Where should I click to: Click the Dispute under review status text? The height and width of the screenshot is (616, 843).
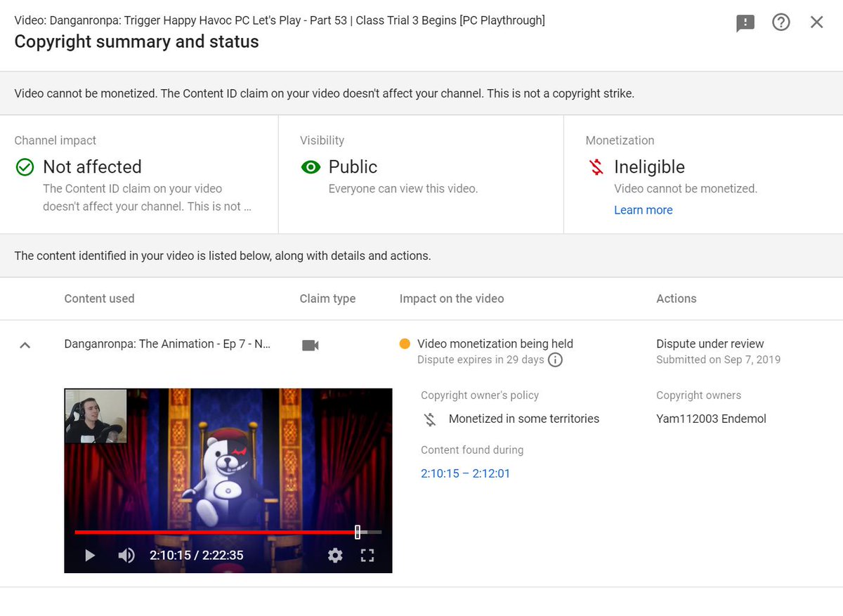coord(710,343)
